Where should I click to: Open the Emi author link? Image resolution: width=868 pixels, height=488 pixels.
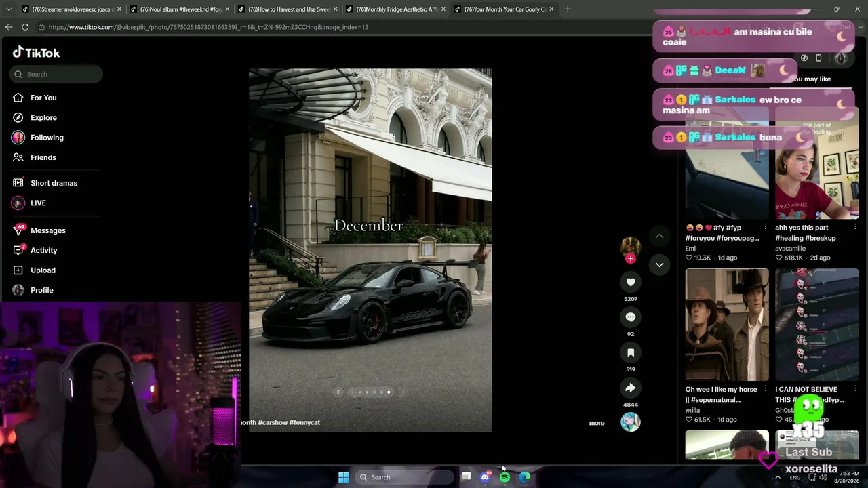(690, 249)
